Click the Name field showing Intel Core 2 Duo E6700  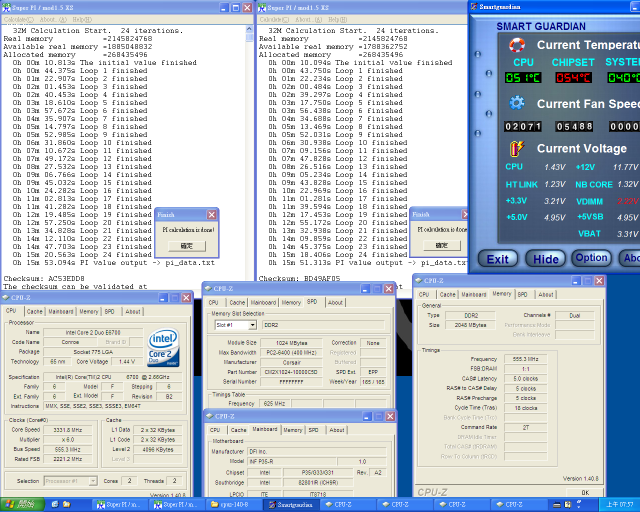coord(93,332)
